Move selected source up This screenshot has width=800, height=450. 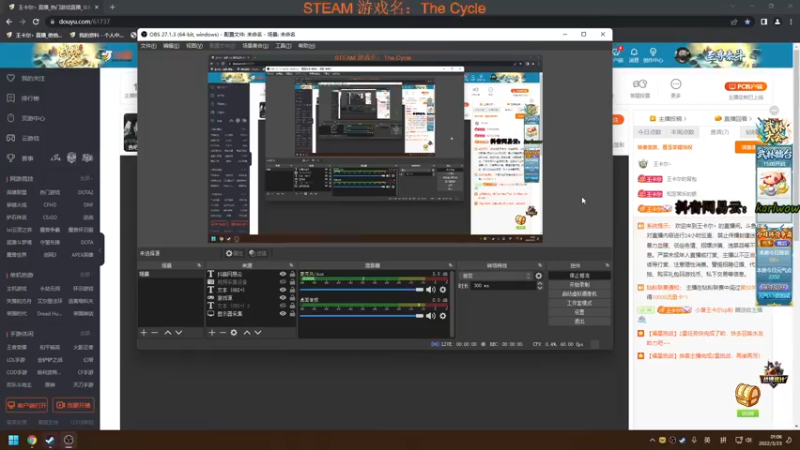247,333
